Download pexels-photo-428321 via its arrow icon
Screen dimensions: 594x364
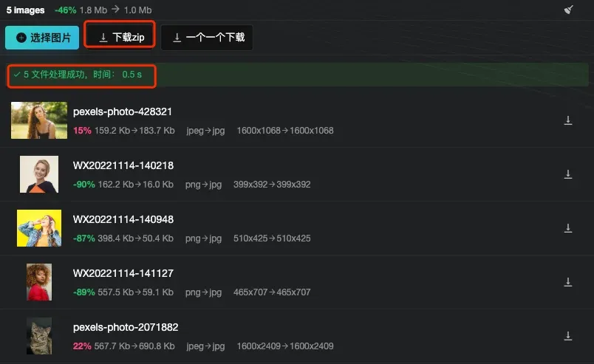568,120
